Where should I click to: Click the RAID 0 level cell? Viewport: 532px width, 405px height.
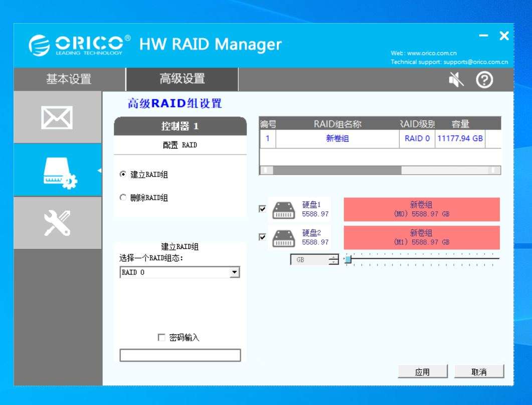point(417,139)
